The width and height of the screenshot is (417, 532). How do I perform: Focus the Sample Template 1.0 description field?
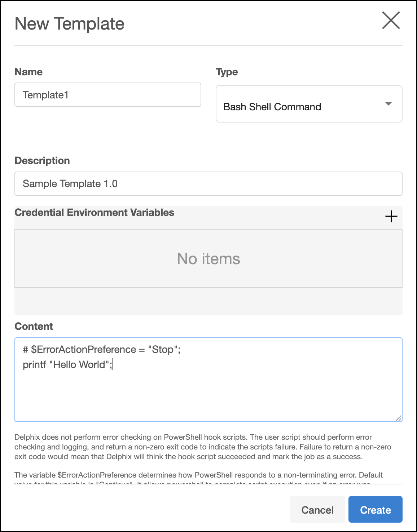tap(208, 184)
